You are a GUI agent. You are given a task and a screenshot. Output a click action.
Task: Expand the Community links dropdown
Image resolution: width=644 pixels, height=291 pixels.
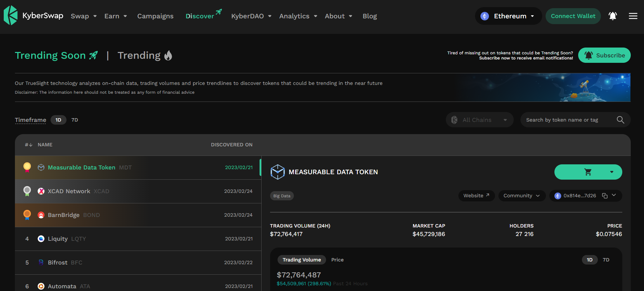[522, 196]
